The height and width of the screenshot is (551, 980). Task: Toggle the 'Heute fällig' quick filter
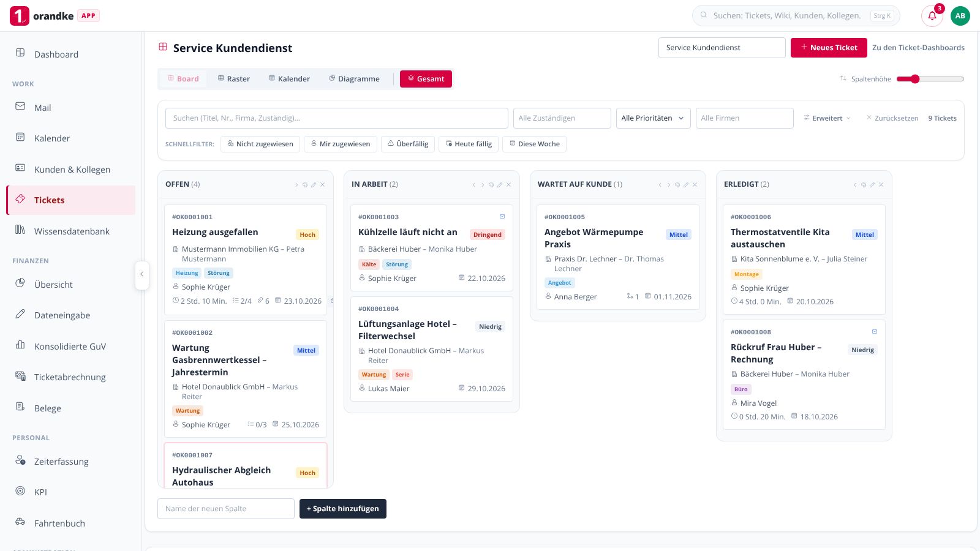469,144
